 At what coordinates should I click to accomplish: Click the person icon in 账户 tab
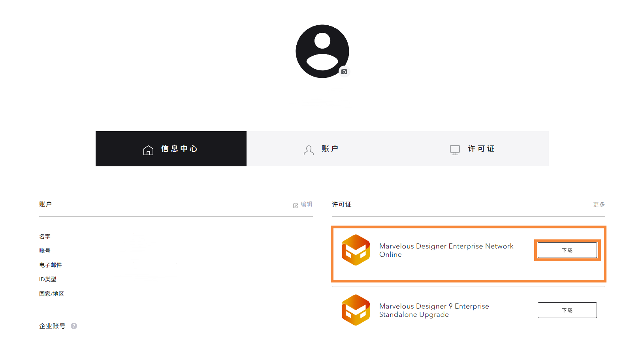(x=309, y=150)
